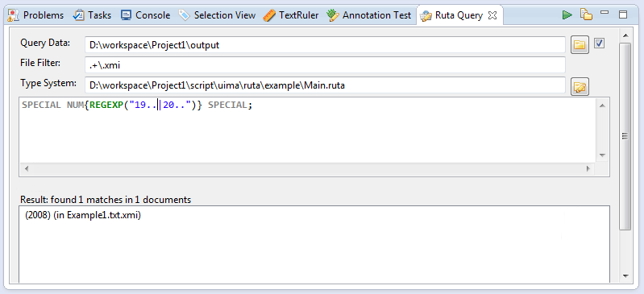The image size is (644, 294).
Task: Select the (2008) result in Example1.txt.xmi
Action: [x=83, y=215]
